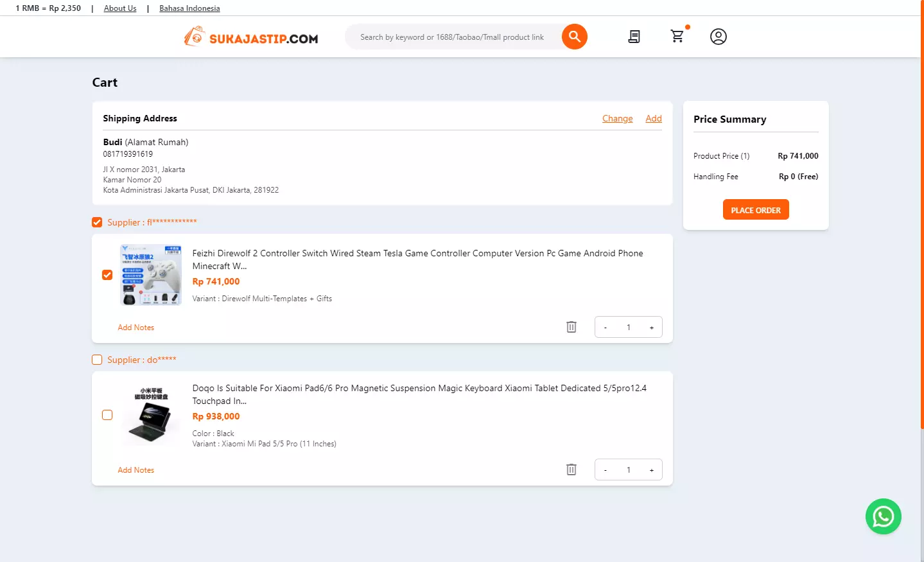Delete the Feizhi Direwolf controller item

click(x=571, y=327)
